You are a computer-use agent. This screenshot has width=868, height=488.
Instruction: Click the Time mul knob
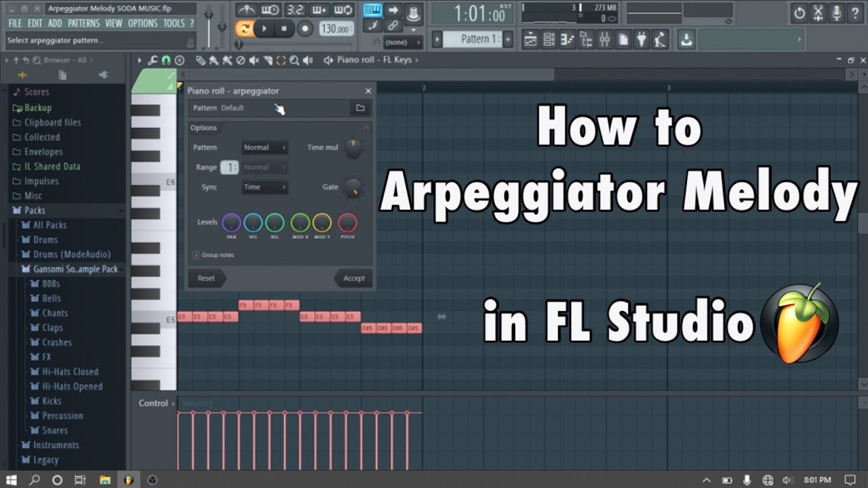(353, 148)
